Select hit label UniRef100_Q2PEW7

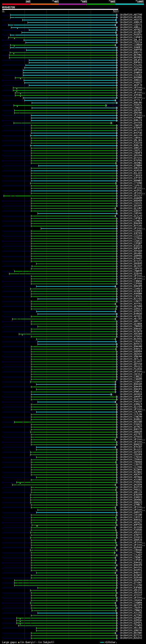[x=131, y=618]
